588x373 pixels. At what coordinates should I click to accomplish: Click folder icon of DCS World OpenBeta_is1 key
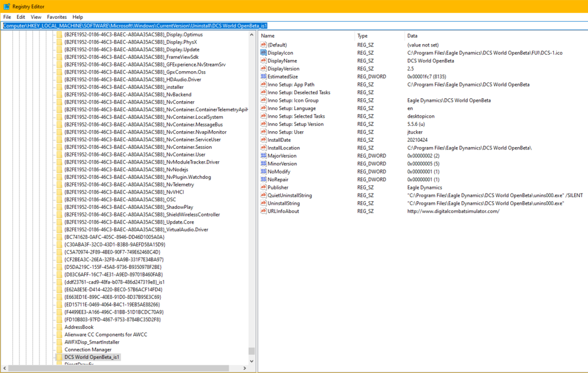click(x=59, y=357)
